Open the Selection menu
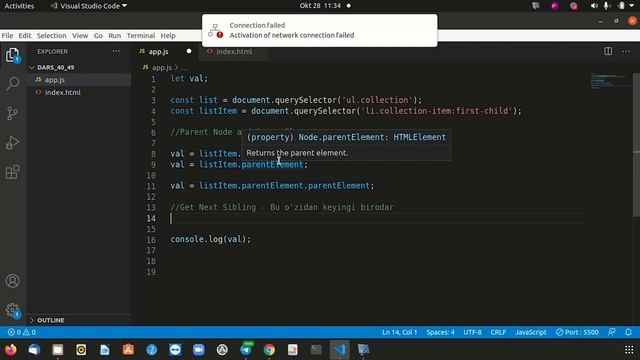Image resolution: width=640 pixels, height=360 pixels. click(51, 36)
